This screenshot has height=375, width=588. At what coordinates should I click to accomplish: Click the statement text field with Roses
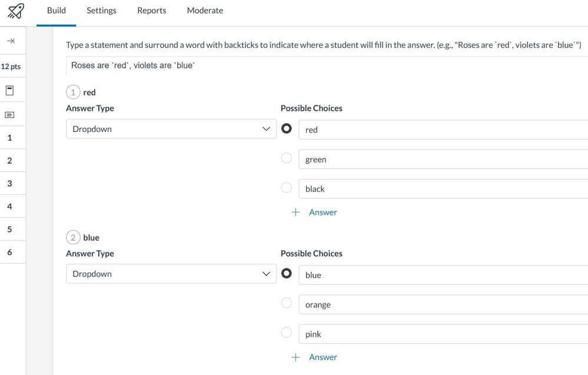coord(324,65)
